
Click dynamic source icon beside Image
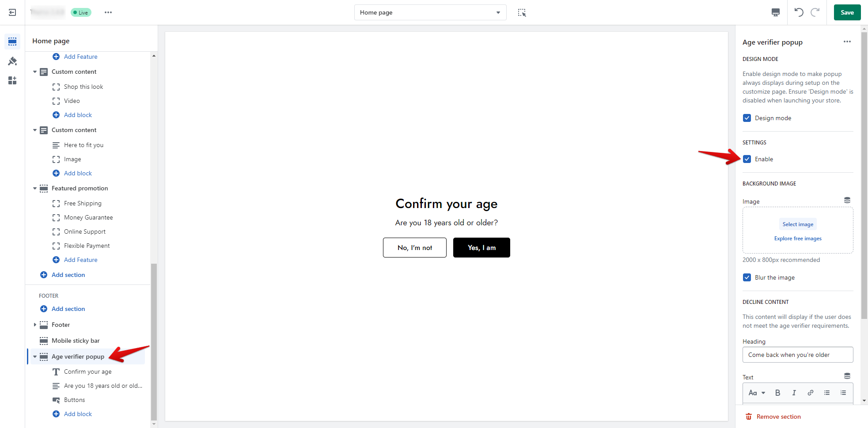tap(847, 200)
